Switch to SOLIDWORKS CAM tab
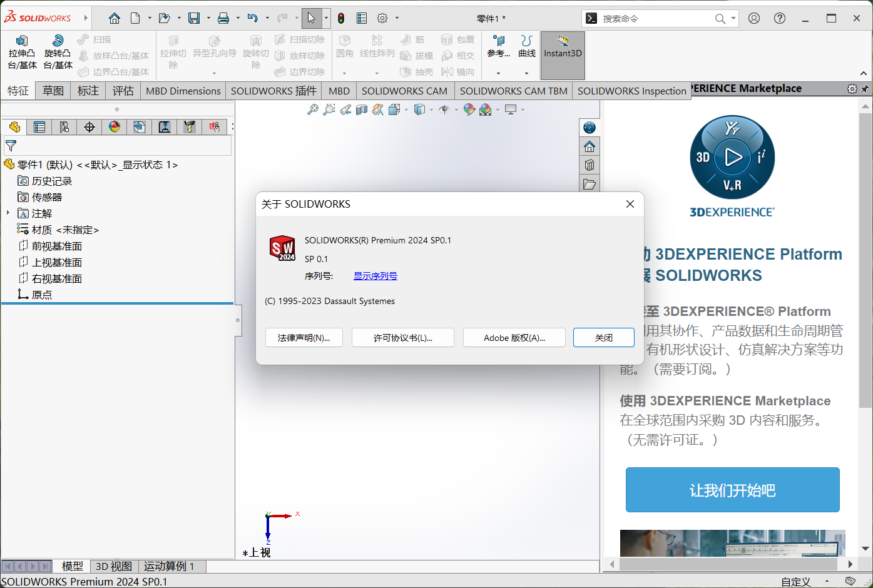 pyautogui.click(x=404, y=91)
